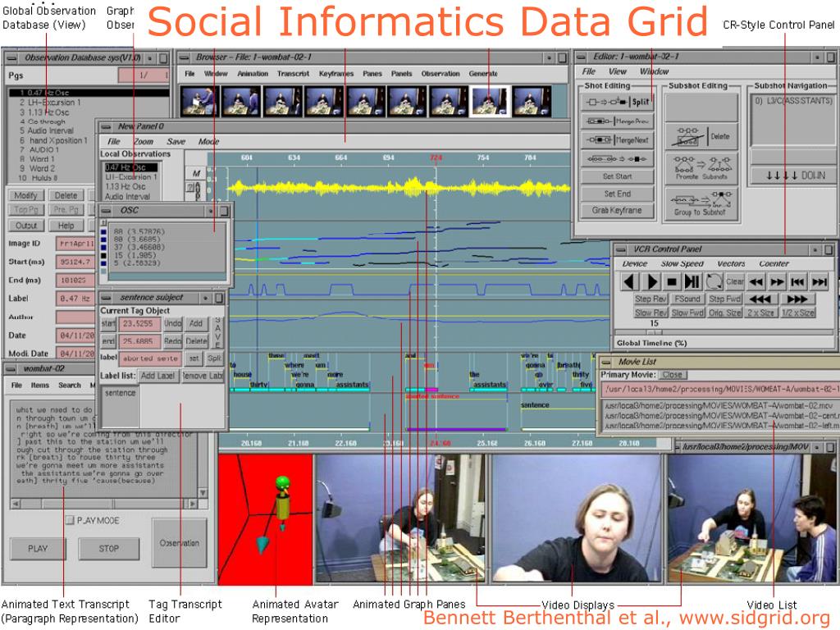840x630 pixels.
Task: Click forward play arrow in VCR Control Panel
Action: [651, 281]
